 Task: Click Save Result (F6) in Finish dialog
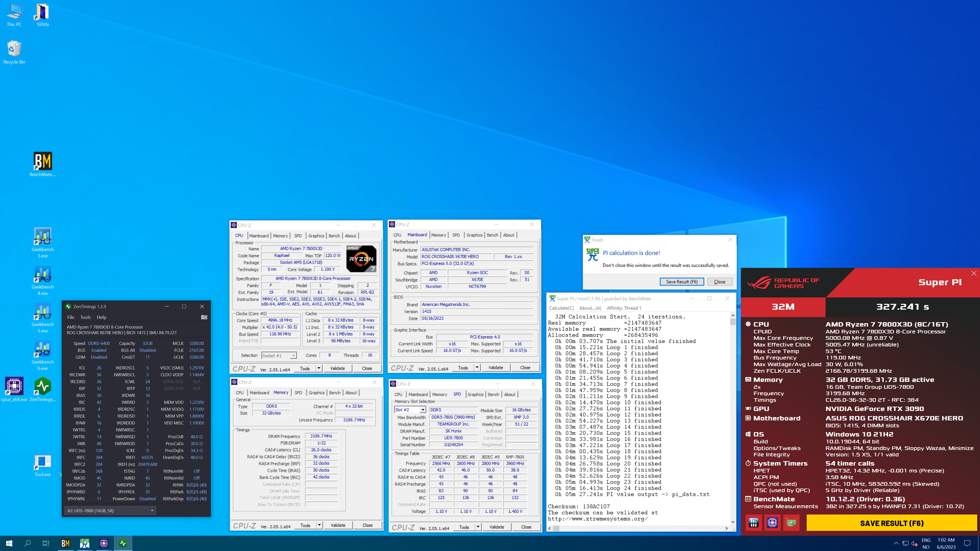(682, 282)
